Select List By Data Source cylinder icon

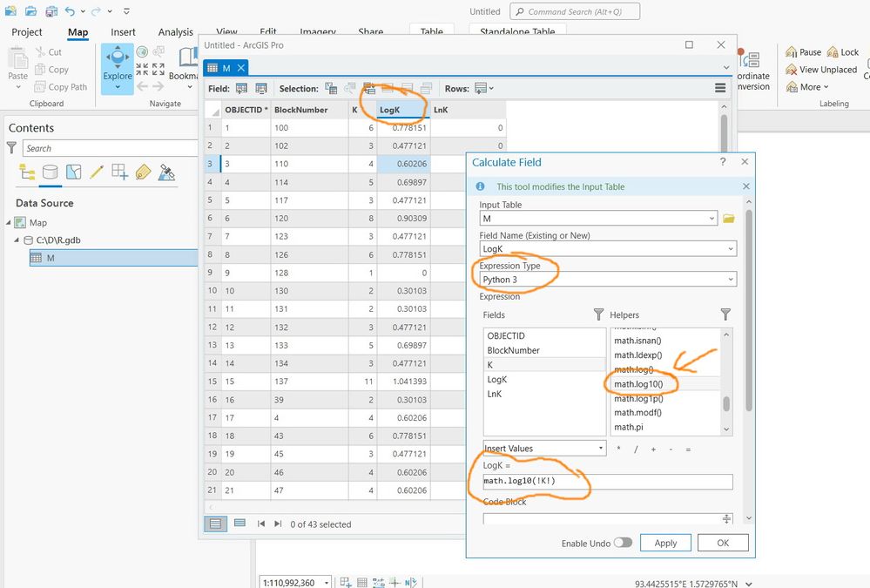pos(51,172)
